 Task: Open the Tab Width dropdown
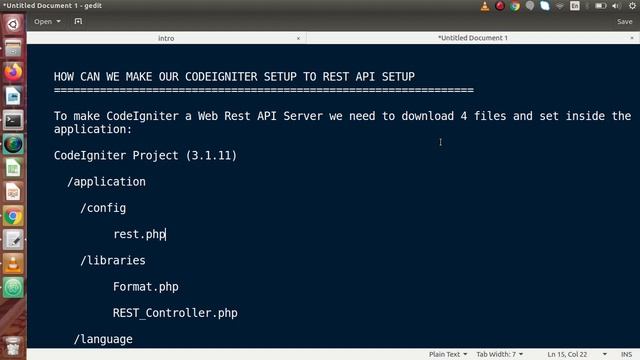(500, 354)
